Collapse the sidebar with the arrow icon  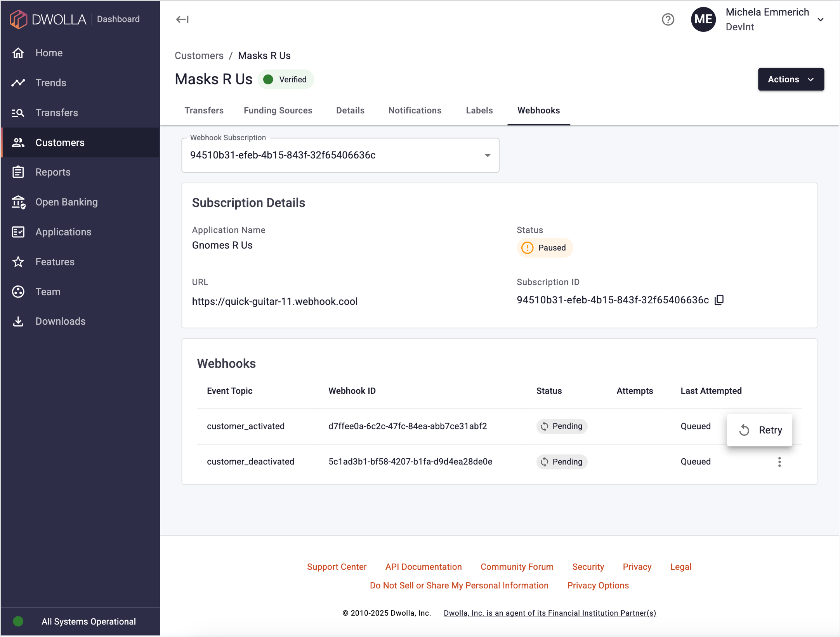coord(182,19)
